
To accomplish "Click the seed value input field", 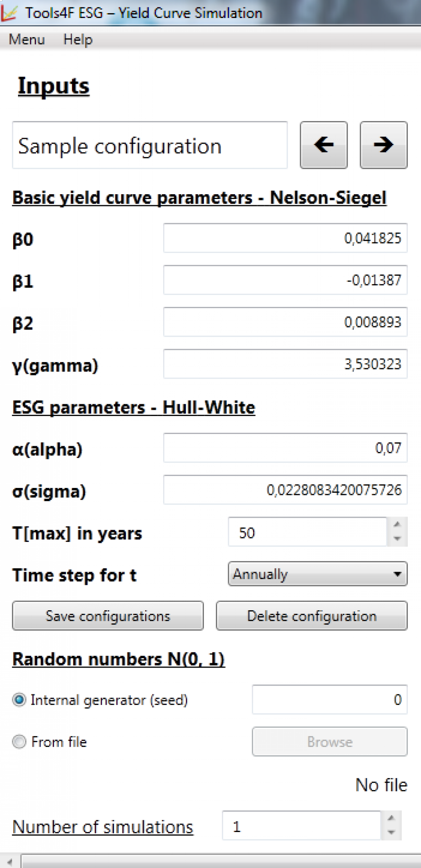I will coord(329,700).
